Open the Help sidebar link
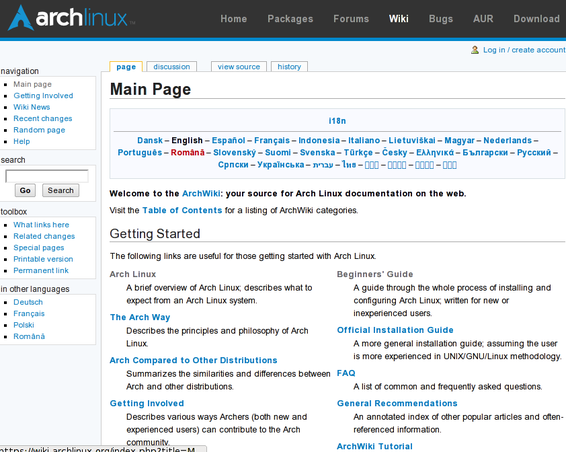The width and height of the screenshot is (566, 452). (x=22, y=142)
